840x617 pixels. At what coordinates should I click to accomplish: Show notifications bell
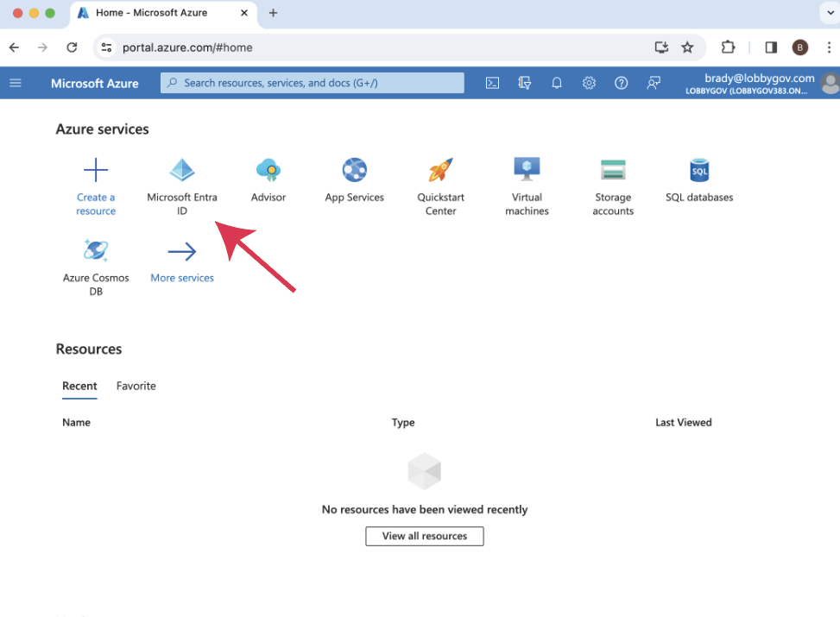coord(557,83)
